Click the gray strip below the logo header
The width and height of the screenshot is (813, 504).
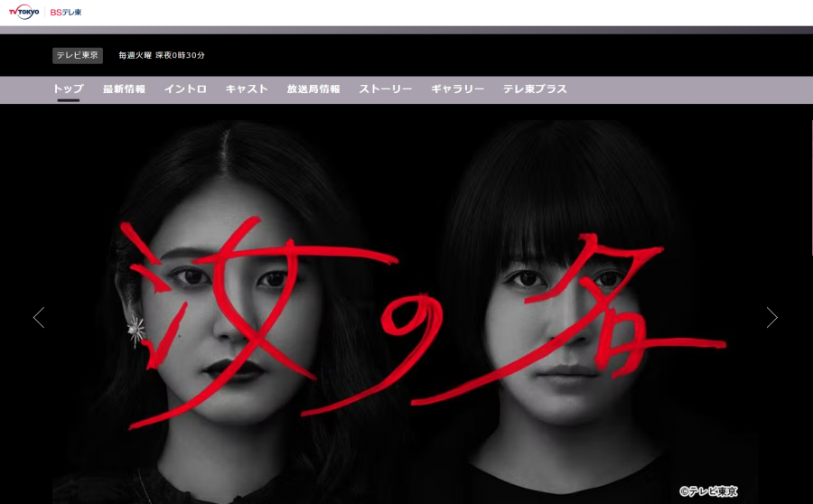point(406,30)
